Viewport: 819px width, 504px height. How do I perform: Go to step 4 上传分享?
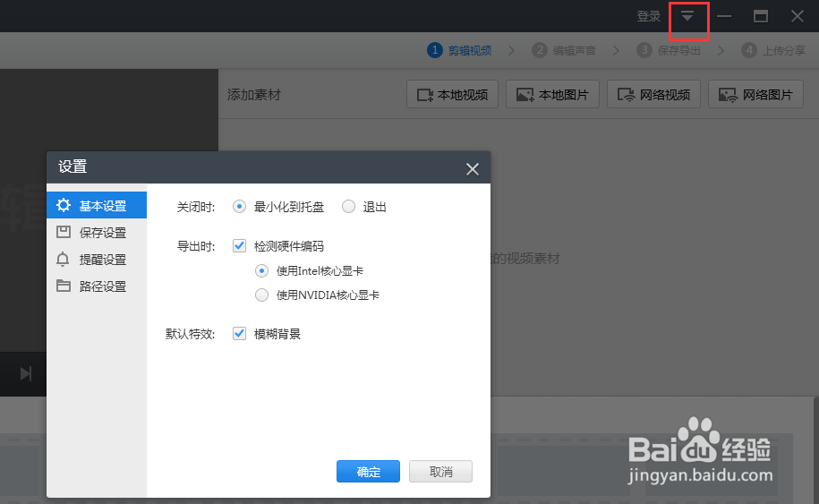[x=773, y=50]
